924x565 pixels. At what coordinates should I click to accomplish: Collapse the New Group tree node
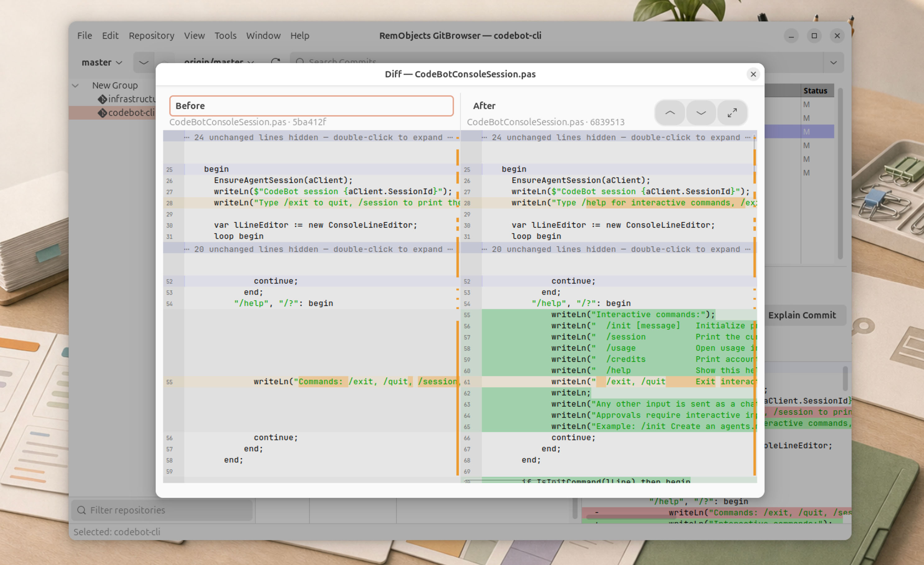tap(75, 86)
